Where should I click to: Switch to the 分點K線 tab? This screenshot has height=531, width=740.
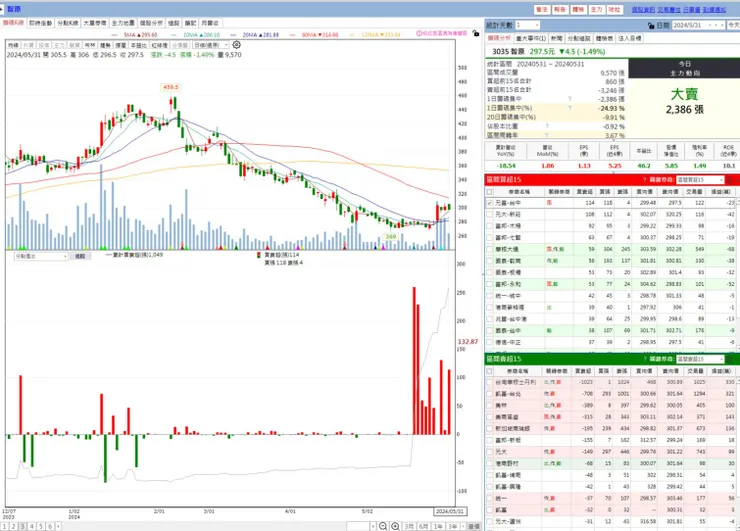67,23
